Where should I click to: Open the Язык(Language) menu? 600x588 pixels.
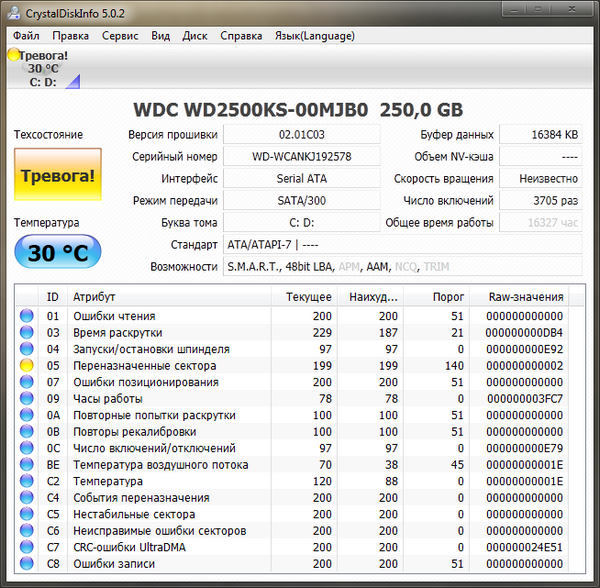click(x=315, y=36)
